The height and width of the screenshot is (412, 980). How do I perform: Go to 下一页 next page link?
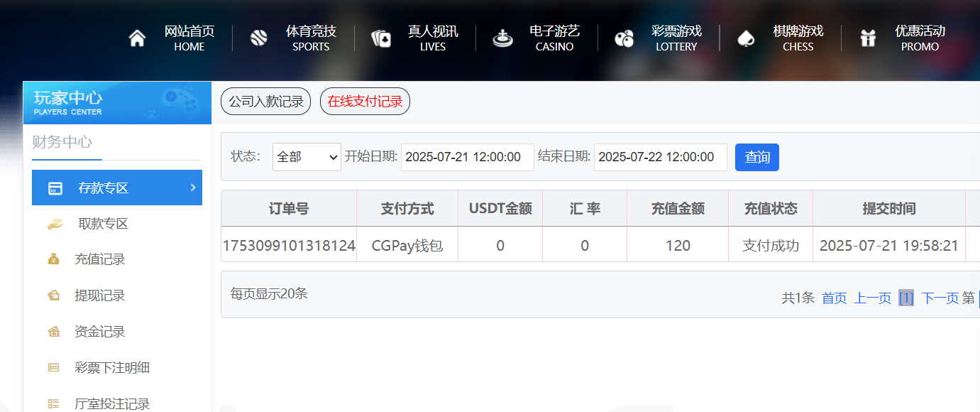pyautogui.click(x=940, y=298)
